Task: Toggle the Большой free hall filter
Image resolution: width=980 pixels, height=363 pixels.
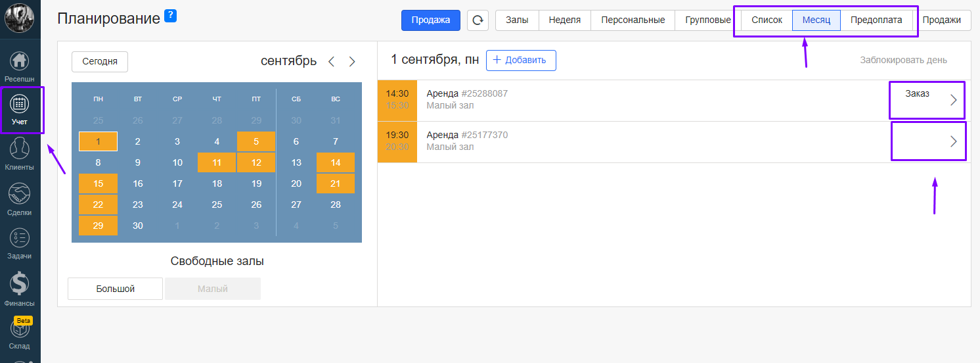Action: [115, 289]
